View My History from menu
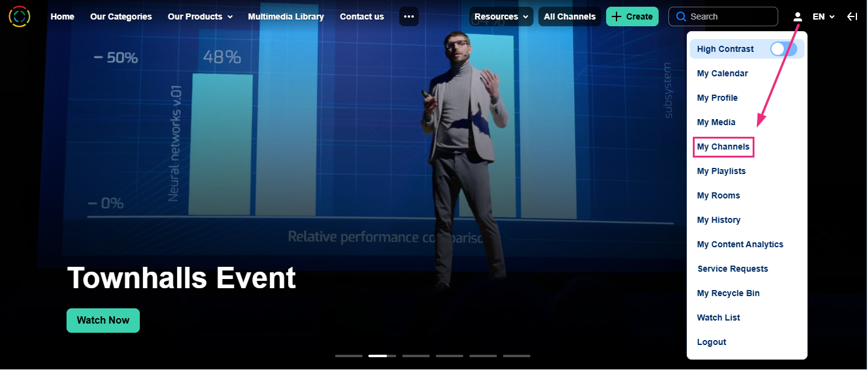The image size is (868, 370). (718, 220)
